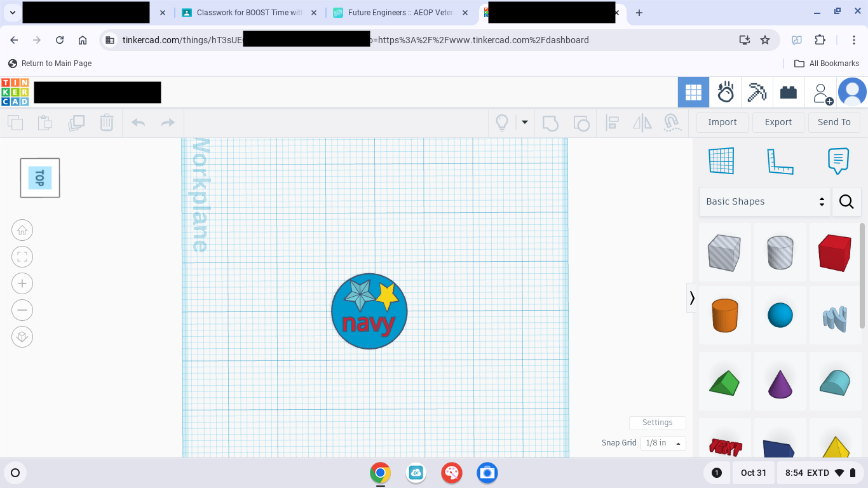Pick the blue Sphere shape
This screenshot has width=868, height=488.
click(x=780, y=315)
